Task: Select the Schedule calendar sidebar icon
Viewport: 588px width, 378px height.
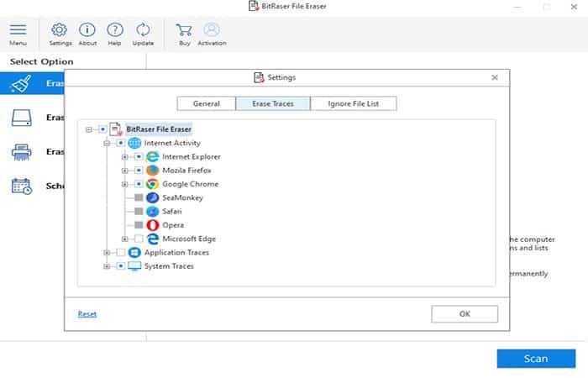Action: (21, 186)
